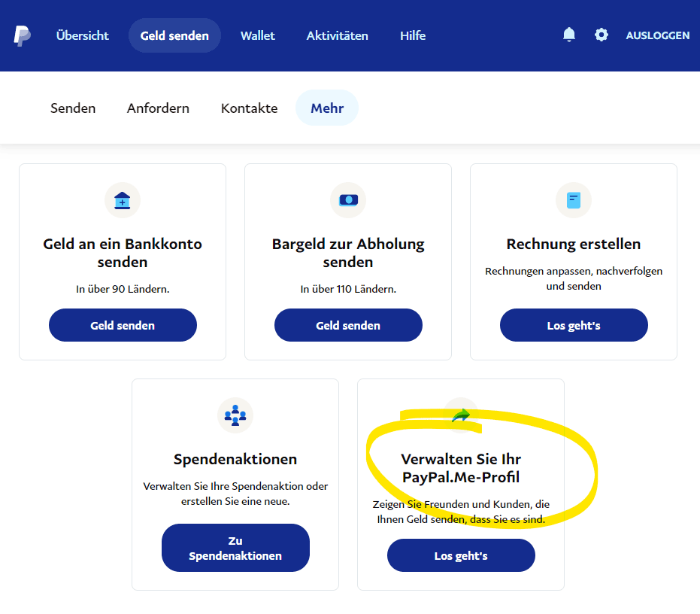Click the cash banknote icon
This screenshot has height=614, width=700.
click(348, 200)
